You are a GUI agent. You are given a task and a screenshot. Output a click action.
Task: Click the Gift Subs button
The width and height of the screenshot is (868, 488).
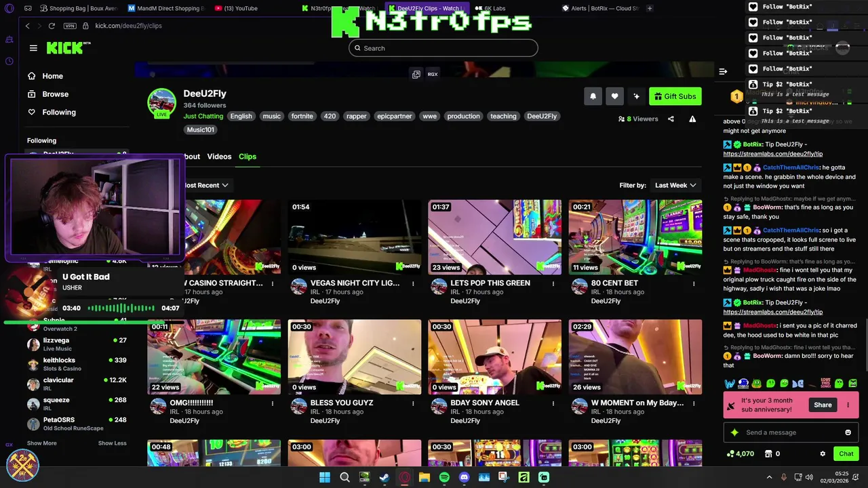[x=675, y=96]
